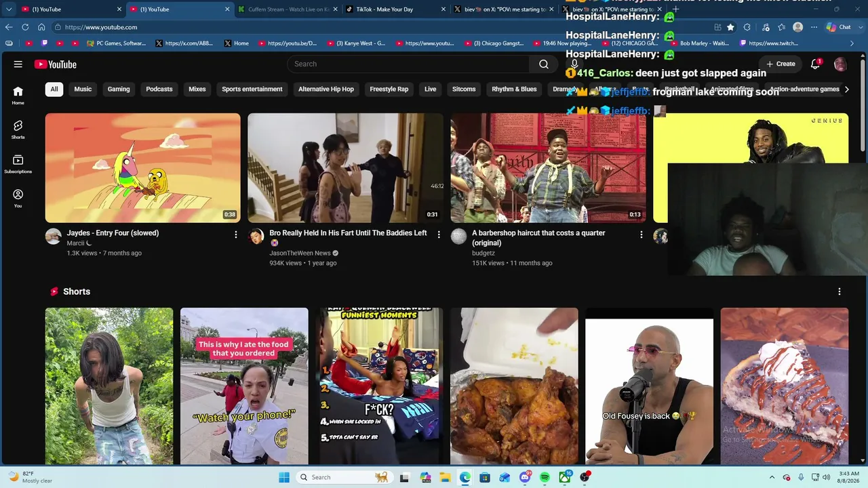This screenshot has height=488, width=868.
Task: Open Spotify from the taskbar
Action: click(545, 477)
